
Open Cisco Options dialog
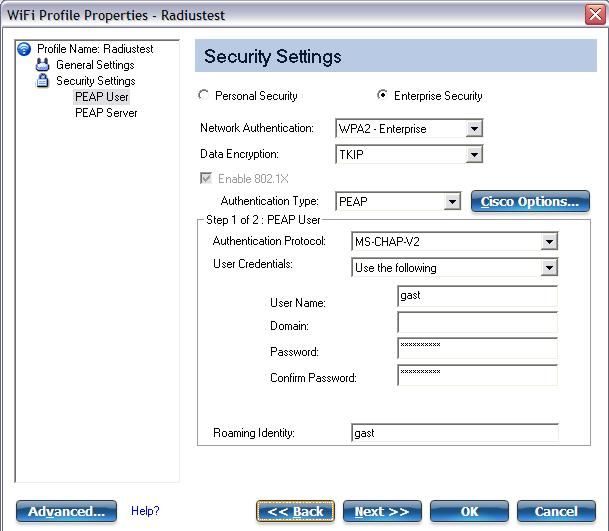pos(530,201)
